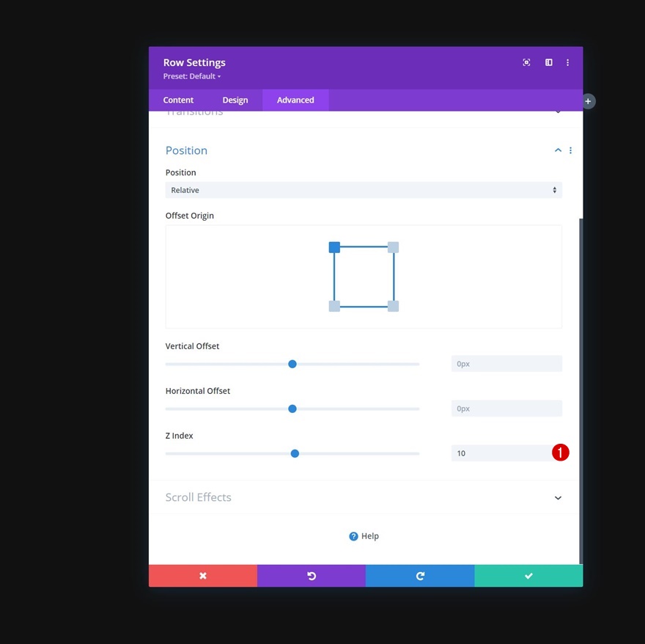The width and height of the screenshot is (645, 644).
Task: Click the blue redo button
Action: [420, 576]
